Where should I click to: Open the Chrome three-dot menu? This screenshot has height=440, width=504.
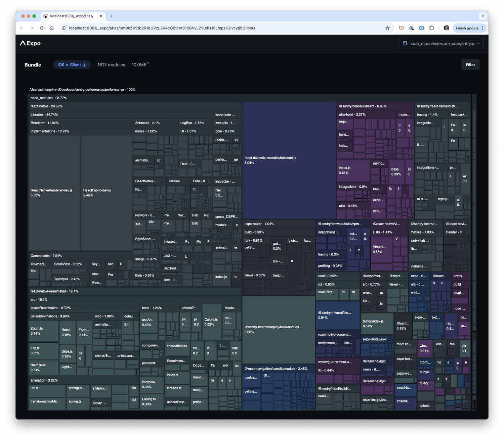click(x=482, y=28)
